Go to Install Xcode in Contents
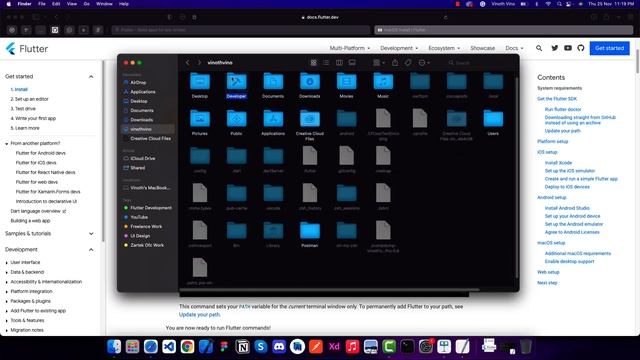The image size is (640, 360). pyautogui.click(x=558, y=163)
